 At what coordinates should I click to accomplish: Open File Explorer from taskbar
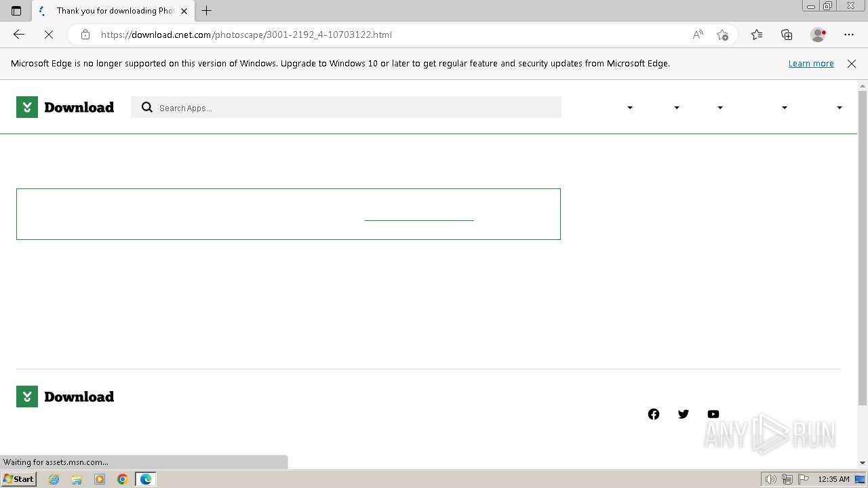(77, 479)
